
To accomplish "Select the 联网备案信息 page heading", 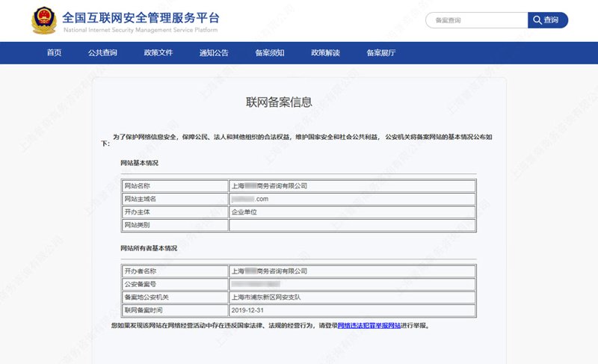I will click(279, 102).
